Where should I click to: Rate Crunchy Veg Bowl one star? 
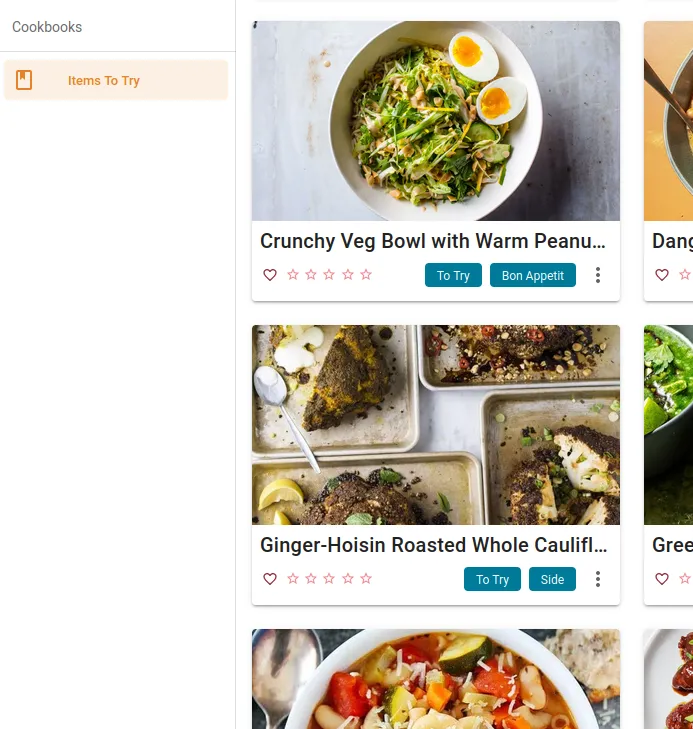[293, 275]
